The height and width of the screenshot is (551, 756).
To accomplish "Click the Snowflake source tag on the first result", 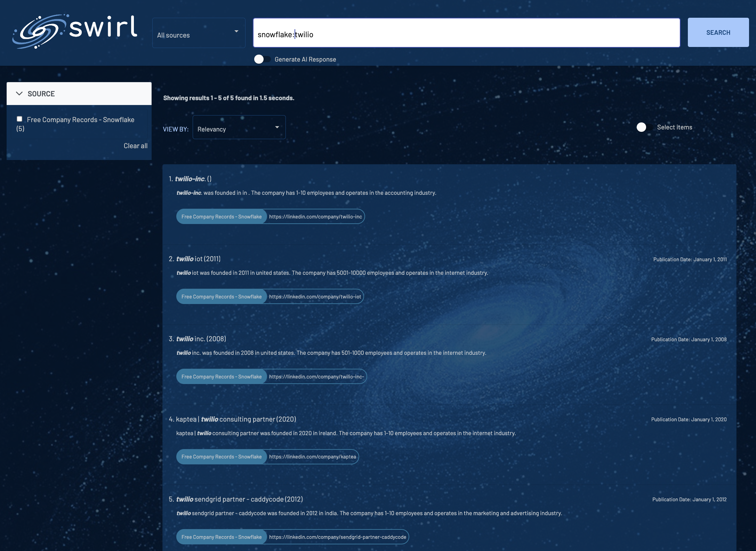I will click(222, 217).
